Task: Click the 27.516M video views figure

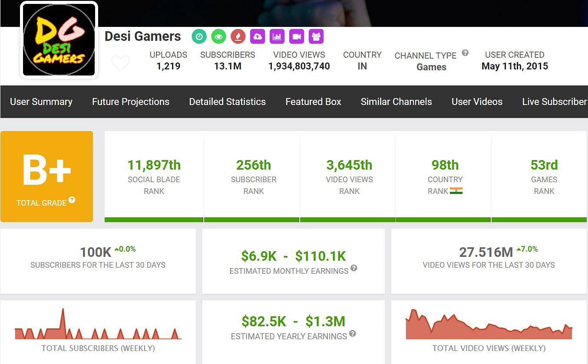Action: click(x=486, y=252)
